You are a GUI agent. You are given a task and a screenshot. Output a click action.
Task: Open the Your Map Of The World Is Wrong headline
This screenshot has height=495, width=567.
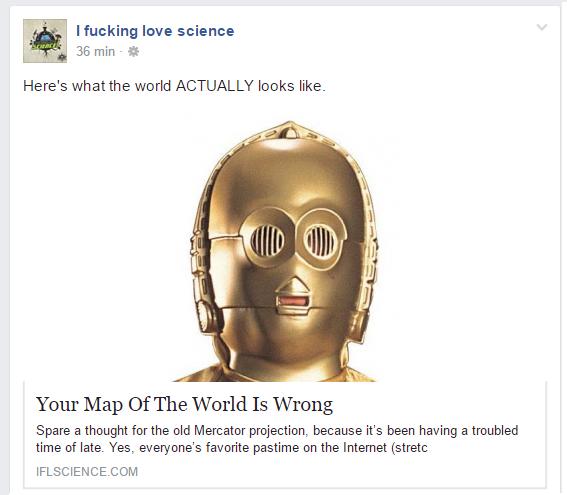pos(184,404)
